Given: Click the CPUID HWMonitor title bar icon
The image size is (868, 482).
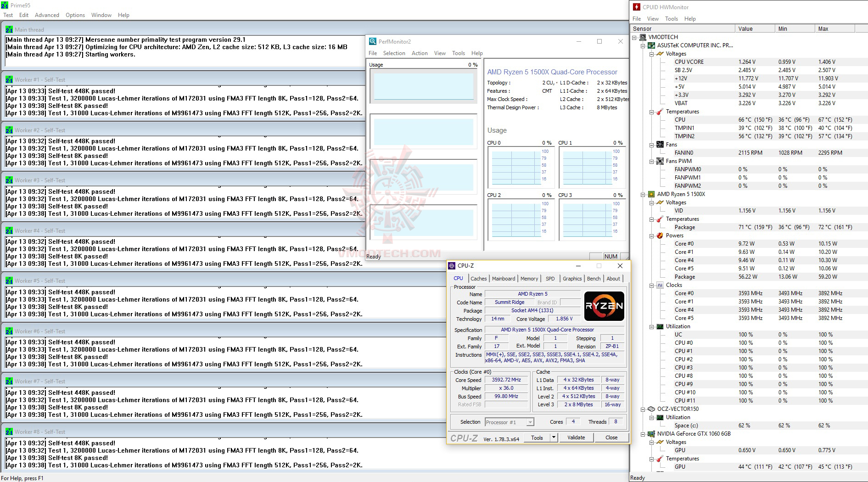Looking at the screenshot, I should coord(637,7).
